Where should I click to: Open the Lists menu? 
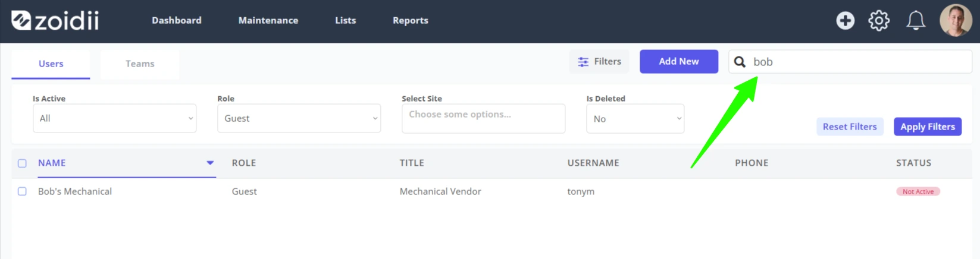click(x=346, y=20)
